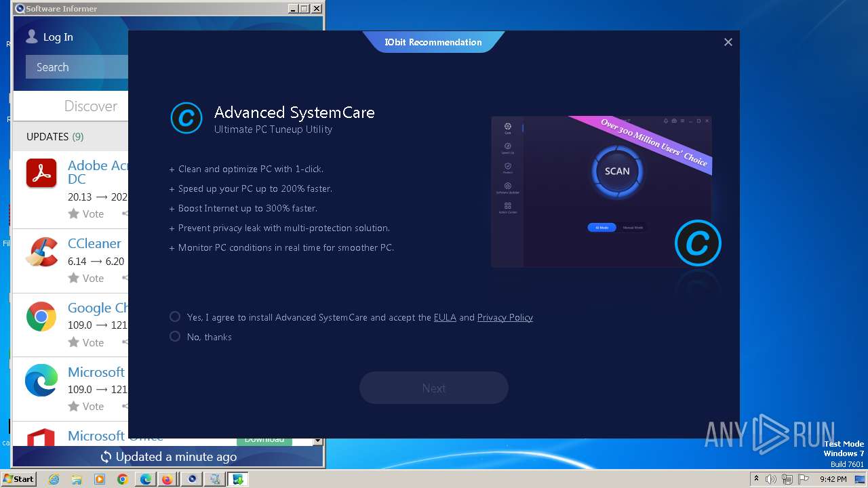Click the Start button
The height and width of the screenshot is (488, 868).
18,479
